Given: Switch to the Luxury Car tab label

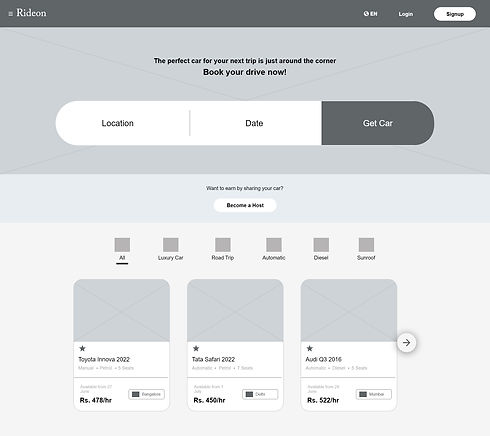Looking at the screenshot, I should 171,258.
